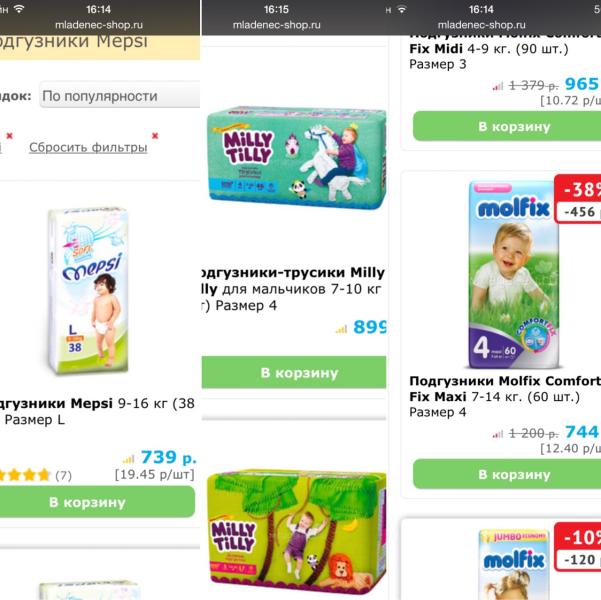Open the green Milly Tilly horse package image

tap(296, 158)
